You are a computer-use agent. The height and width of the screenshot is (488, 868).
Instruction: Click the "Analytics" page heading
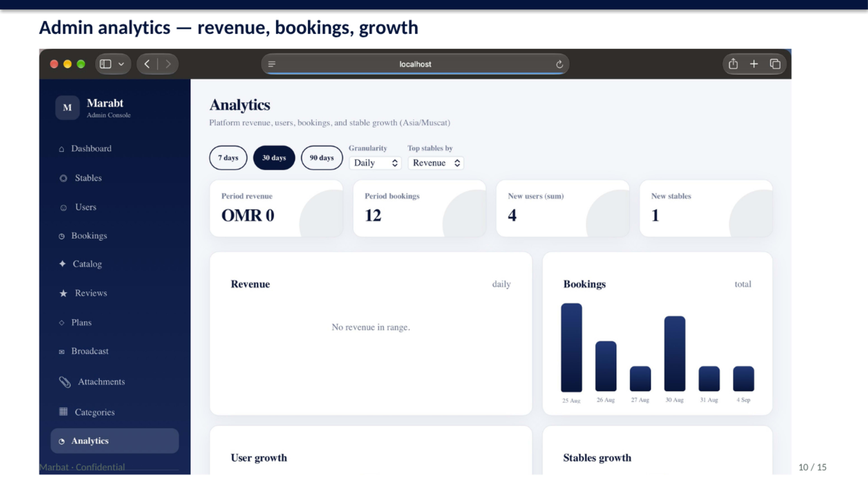[x=240, y=105]
